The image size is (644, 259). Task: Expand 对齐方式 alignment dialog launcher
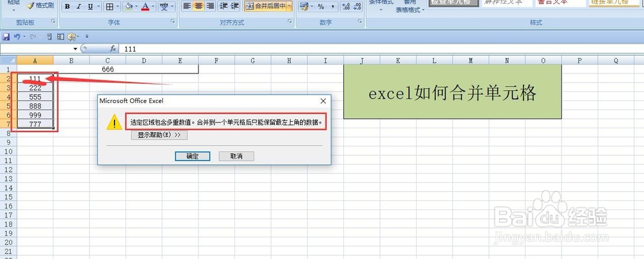290,22
